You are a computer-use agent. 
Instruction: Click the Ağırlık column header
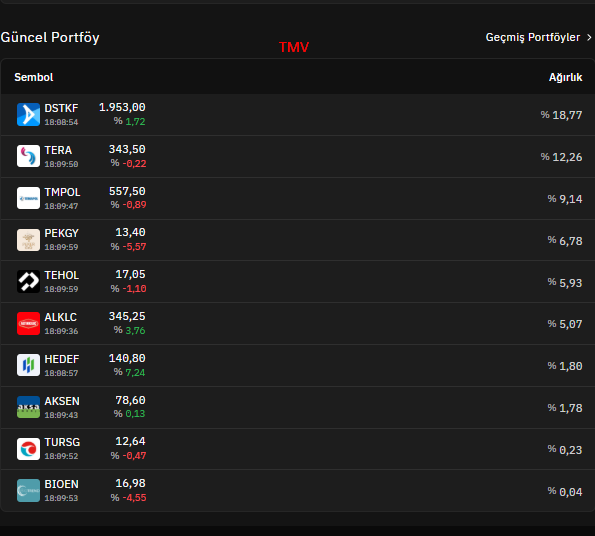pyautogui.click(x=565, y=77)
